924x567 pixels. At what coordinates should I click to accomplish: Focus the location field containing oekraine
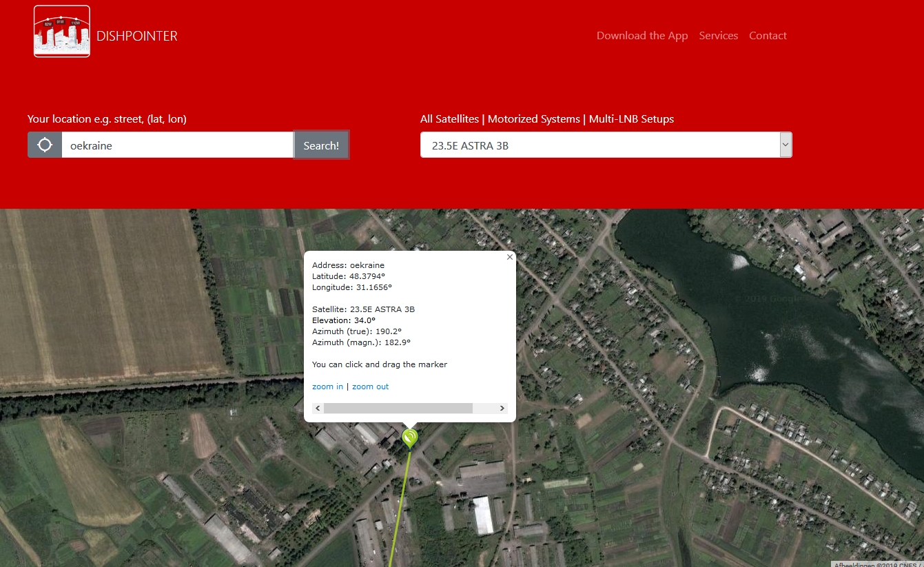[x=177, y=145]
